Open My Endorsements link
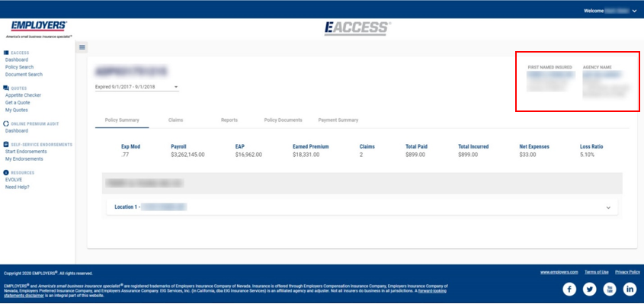This screenshot has height=304, width=644. pyautogui.click(x=24, y=159)
